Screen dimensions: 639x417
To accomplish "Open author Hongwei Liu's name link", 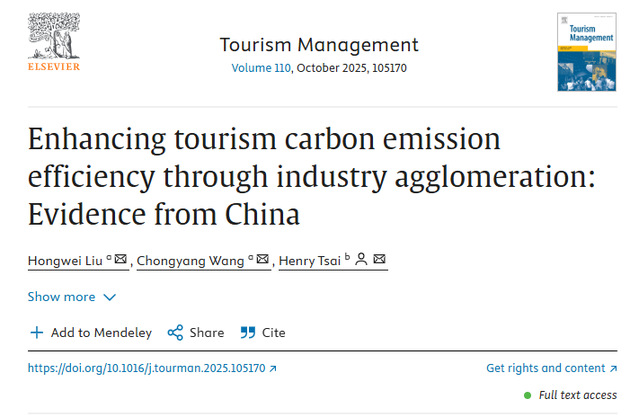I will [x=65, y=260].
